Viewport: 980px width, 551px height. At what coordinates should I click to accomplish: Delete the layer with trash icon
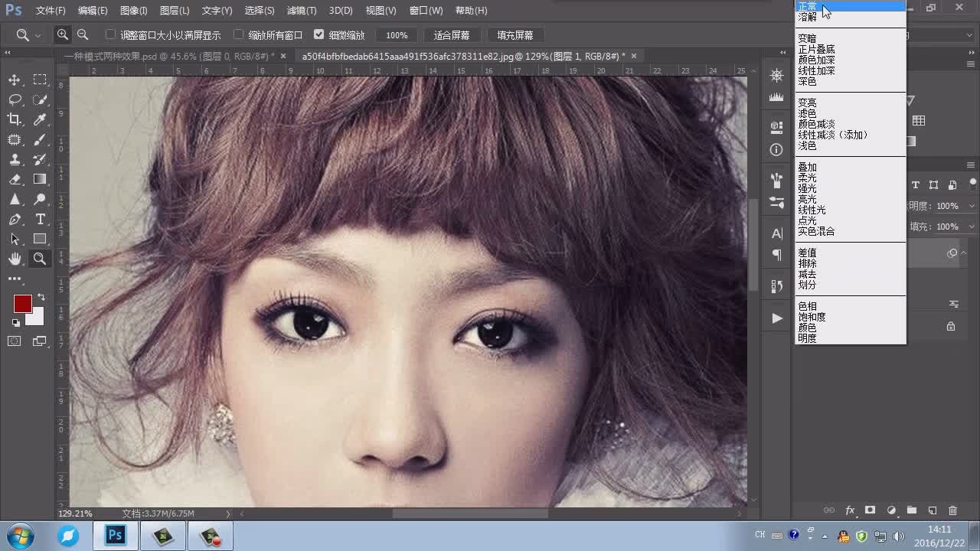coord(953,510)
